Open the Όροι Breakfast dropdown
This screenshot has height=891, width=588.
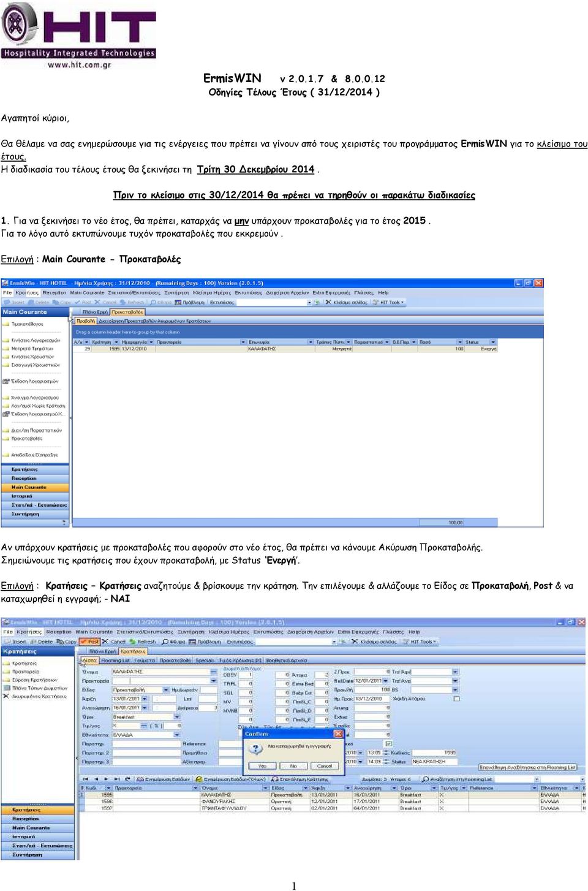[176, 717]
